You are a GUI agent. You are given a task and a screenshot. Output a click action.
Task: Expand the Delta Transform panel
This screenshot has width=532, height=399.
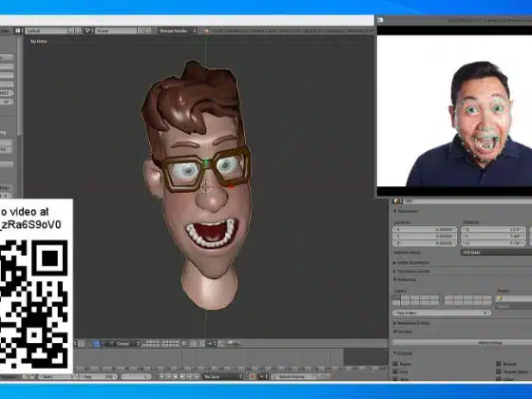[411, 262]
